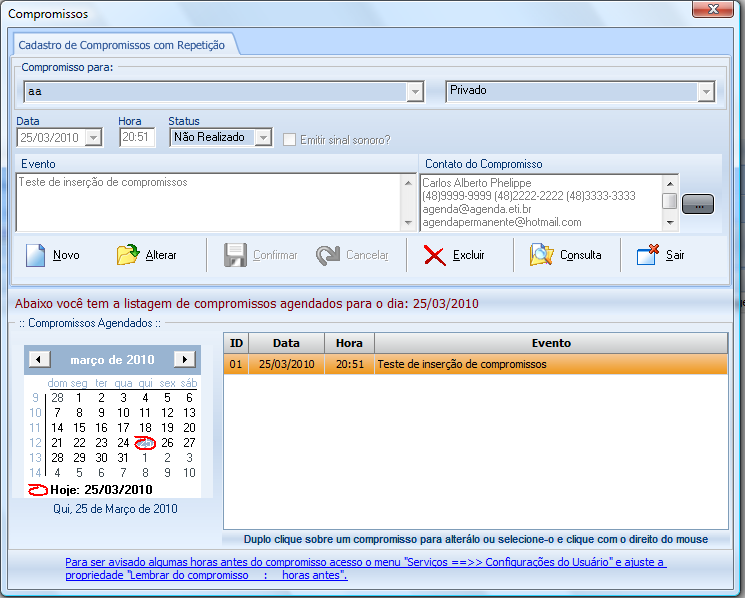The image size is (745, 598).
Task: Click the Evento column header
Action: 551,343
